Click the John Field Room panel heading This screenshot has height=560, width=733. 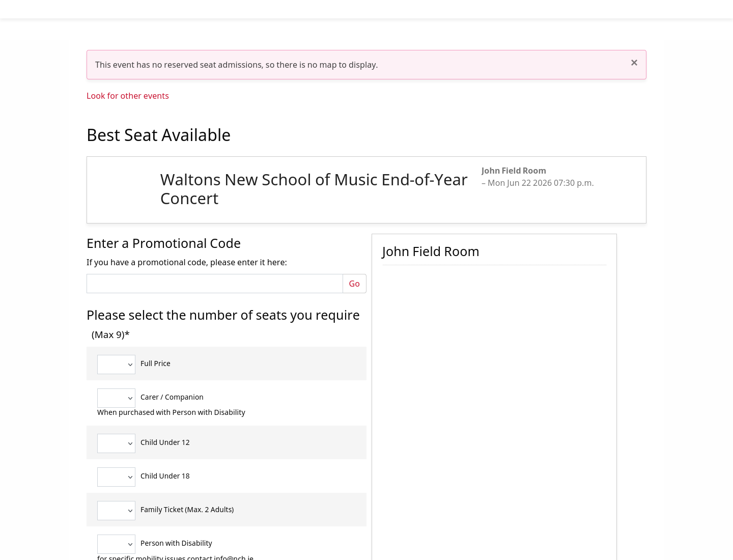431,251
